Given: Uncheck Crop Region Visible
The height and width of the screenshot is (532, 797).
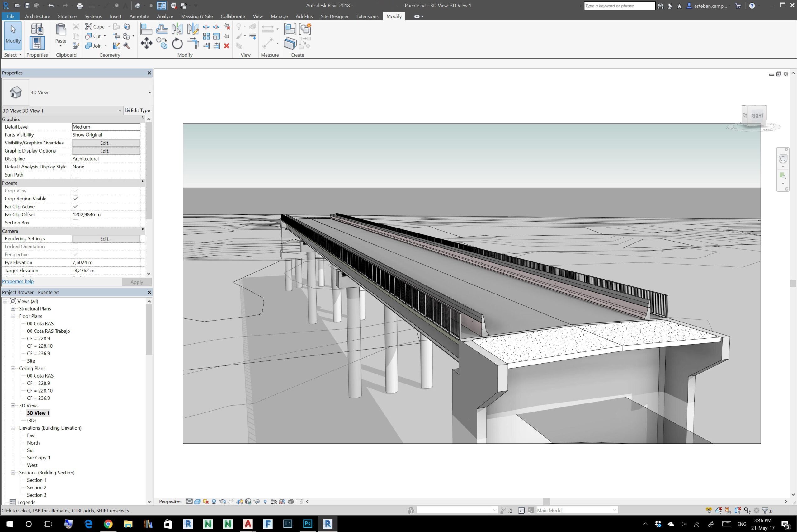Looking at the screenshot, I should (75, 199).
